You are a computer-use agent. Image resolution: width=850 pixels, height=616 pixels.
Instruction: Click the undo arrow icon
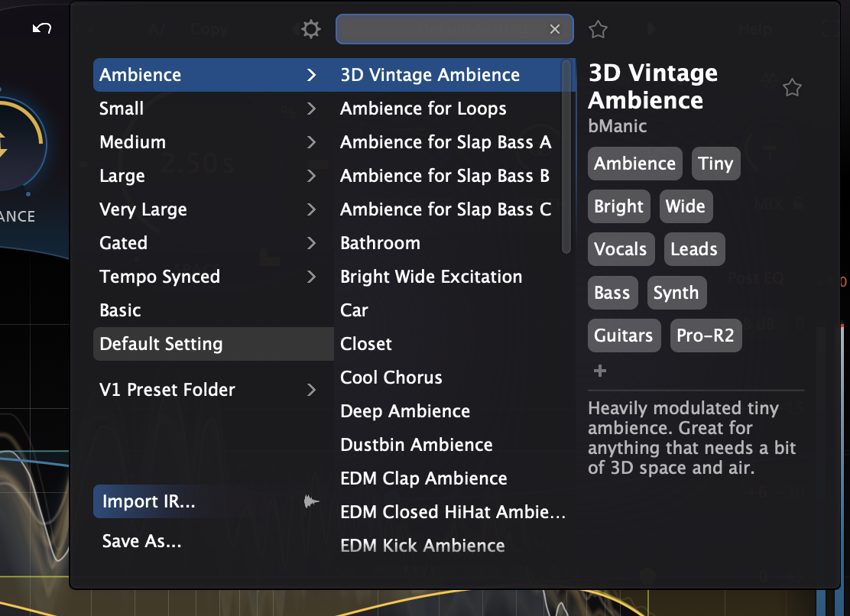tap(42, 29)
